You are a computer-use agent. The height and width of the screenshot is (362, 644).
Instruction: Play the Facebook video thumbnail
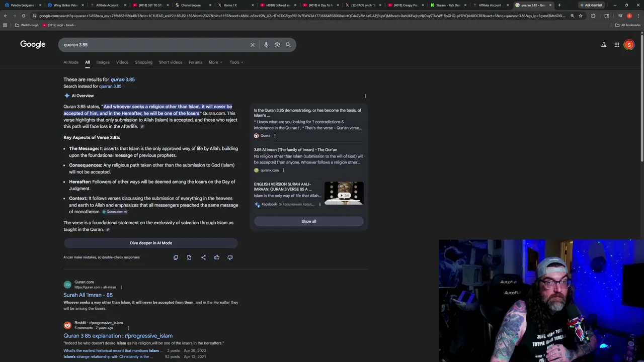click(x=344, y=194)
